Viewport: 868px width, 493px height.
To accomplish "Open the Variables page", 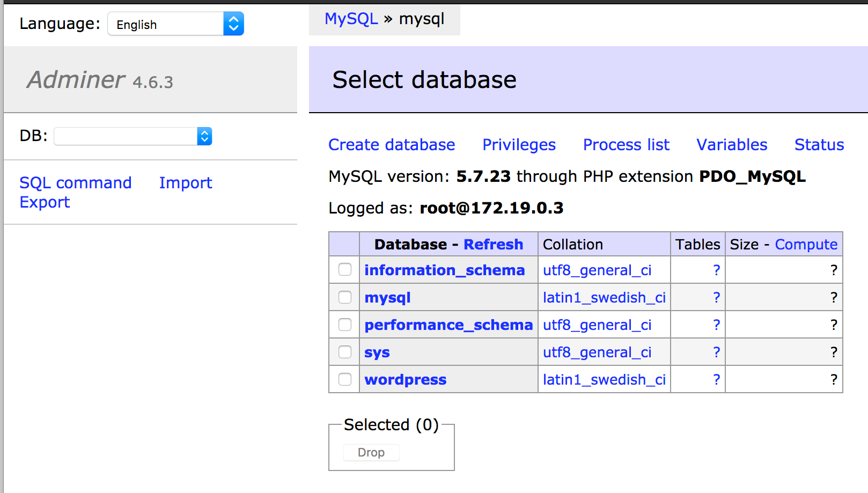I will (732, 145).
